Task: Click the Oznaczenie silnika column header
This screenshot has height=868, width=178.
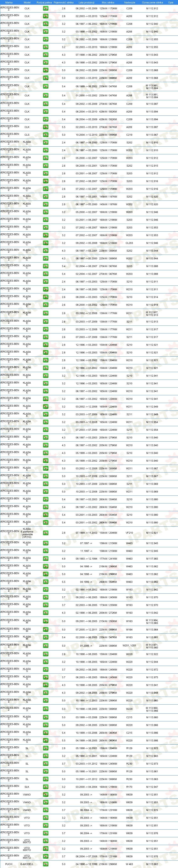Action: (x=152, y=2)
